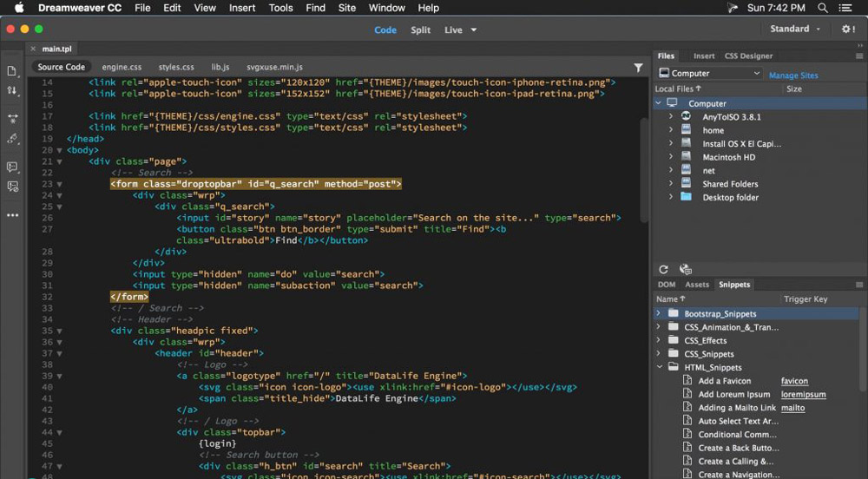Open the Insert panel tab
The image size is (868, 479).
pyautogui.click(x=704, y=56)
